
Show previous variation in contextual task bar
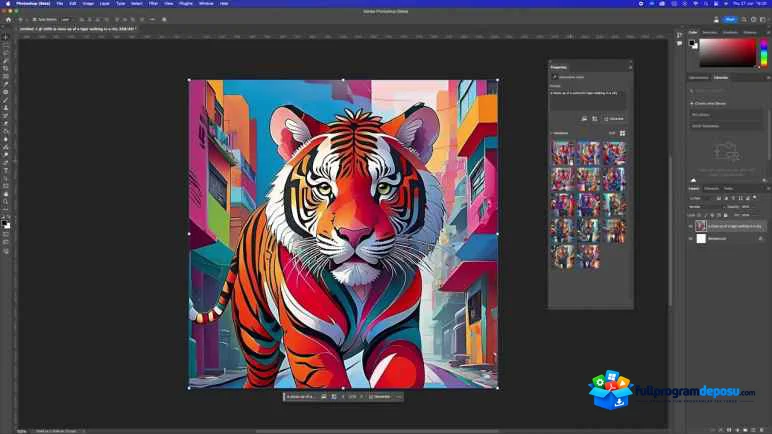coord(343,397)
